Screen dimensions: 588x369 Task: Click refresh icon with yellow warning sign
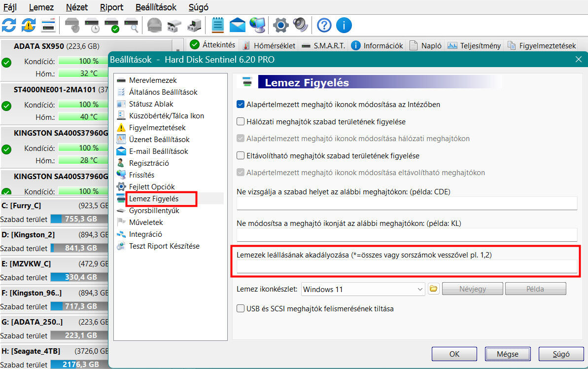[x=29, y=25]
